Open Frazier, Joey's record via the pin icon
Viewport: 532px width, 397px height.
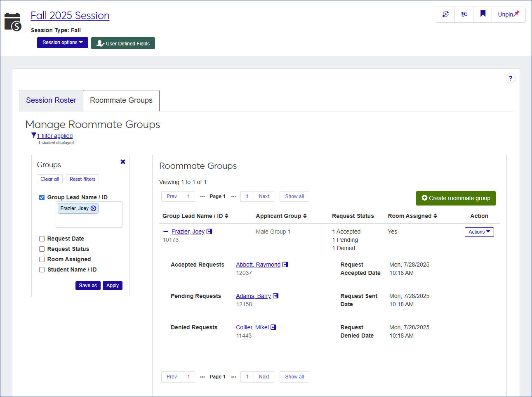pos(209,231)
